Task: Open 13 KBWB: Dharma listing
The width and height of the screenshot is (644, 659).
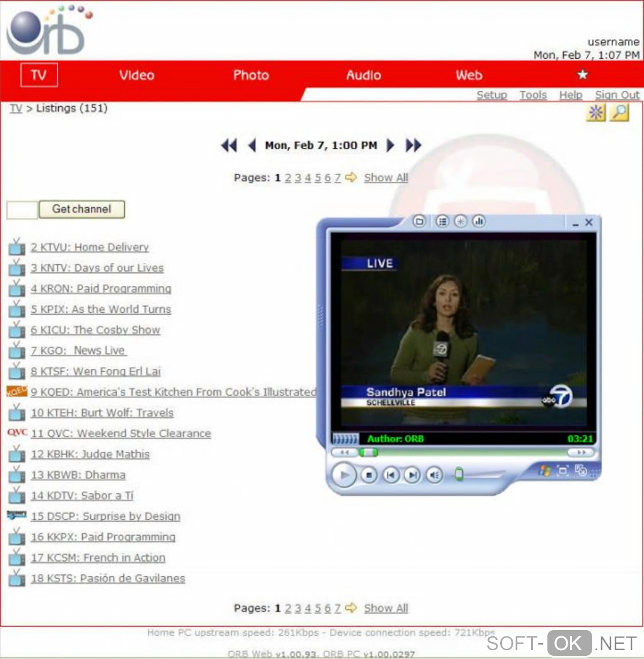Action: coord(78,475)
